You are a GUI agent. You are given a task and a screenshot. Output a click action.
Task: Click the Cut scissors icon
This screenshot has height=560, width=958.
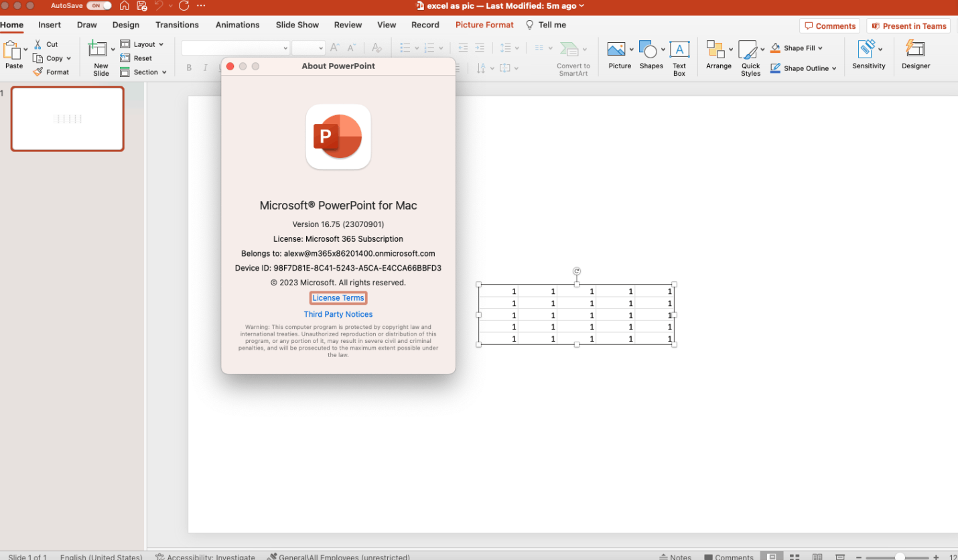38,44
